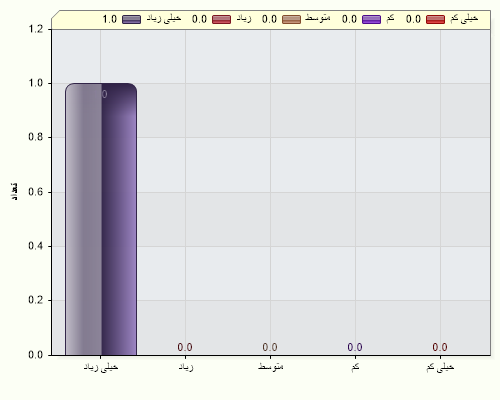Click the زیاد legend text label
The width and height of the screenshot is (500, 400).
coord(244,18)
